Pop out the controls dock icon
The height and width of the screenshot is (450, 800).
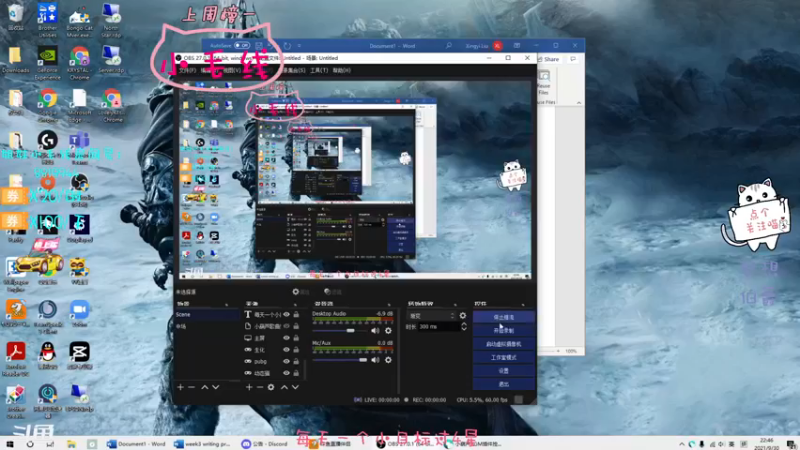[x=523, y=304]
